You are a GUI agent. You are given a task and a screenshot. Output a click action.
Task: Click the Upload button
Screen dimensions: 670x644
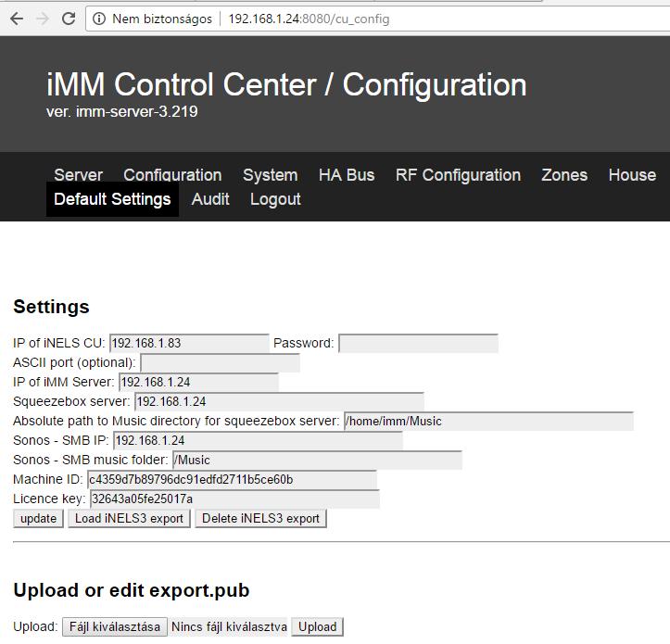click(x=318, y=627)
